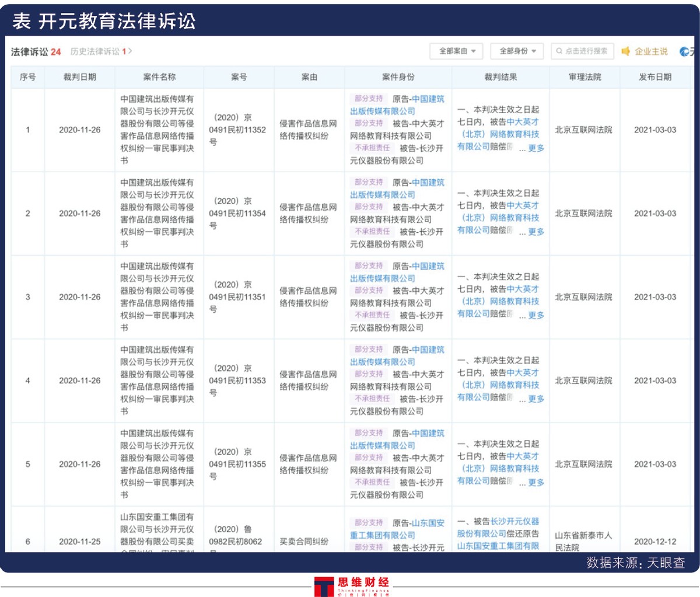Select case number (2020)京0491民初11351号

pos(237,296)
